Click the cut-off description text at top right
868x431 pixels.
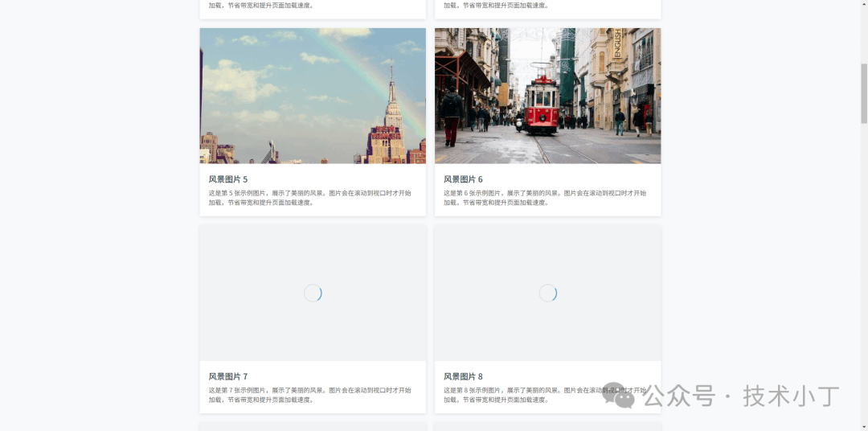point(496,6)
